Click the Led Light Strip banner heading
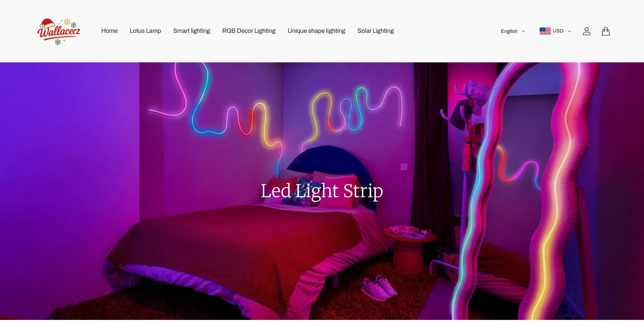Screen dimensions: 644x333 click(322, 191)
